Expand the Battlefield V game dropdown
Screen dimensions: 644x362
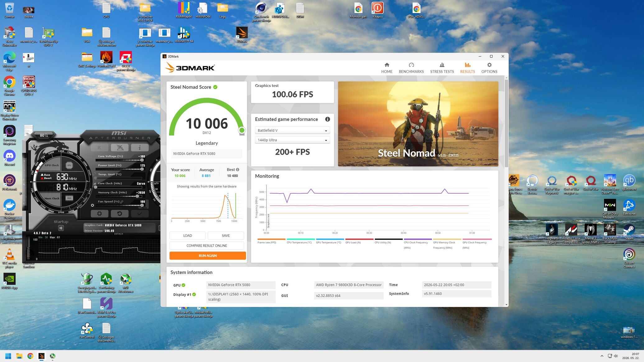pos(292,131)
